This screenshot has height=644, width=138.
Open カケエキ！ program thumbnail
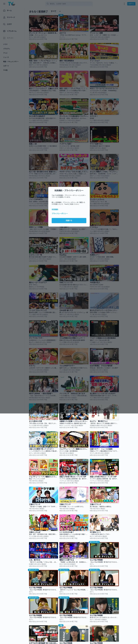tap(104, 106)
